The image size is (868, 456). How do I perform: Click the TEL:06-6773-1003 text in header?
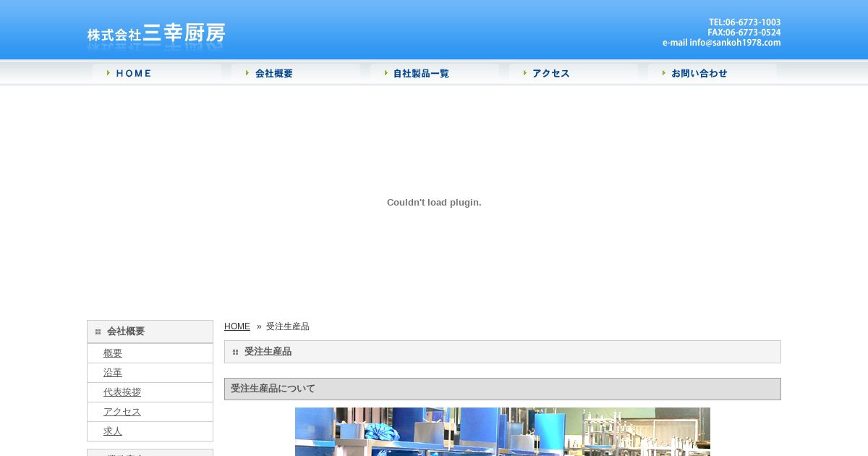click(744, 22)
